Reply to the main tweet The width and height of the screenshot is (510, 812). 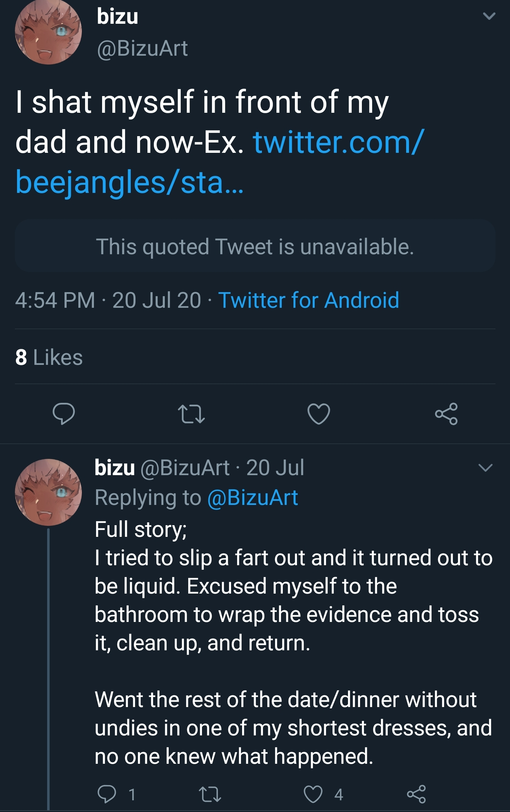coord(63,413)
